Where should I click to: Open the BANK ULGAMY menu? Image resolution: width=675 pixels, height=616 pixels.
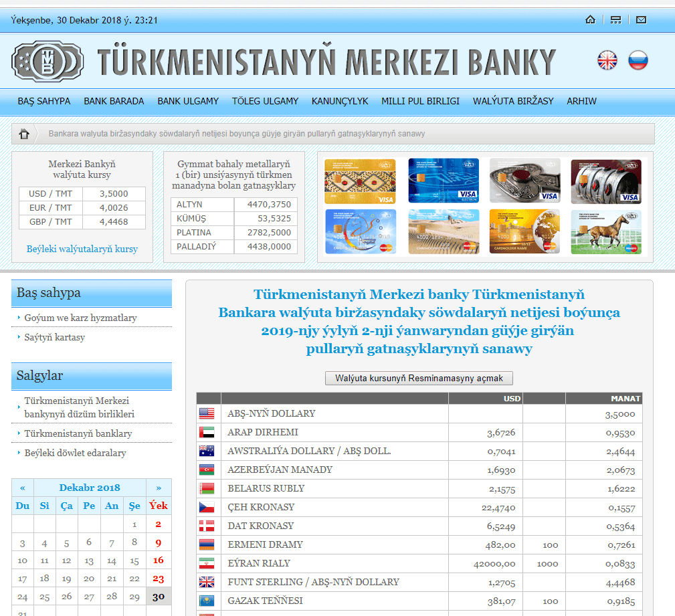coord(188,101)
